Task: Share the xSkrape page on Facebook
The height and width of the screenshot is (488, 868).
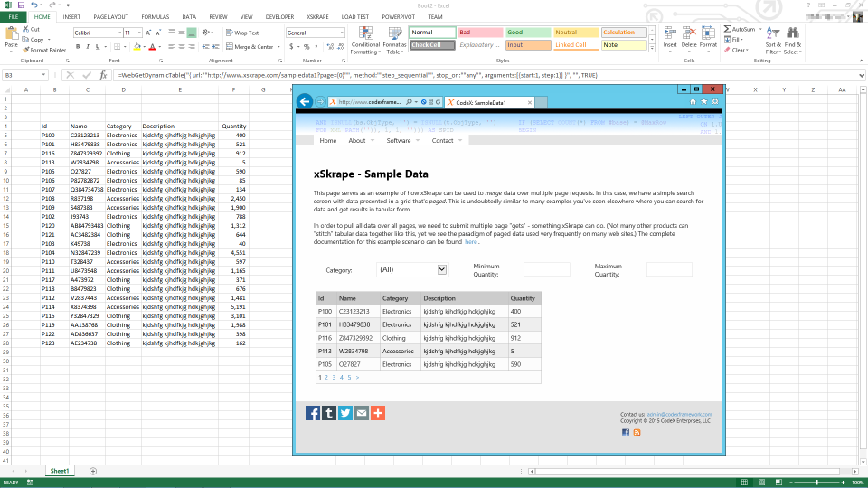Action: tap(312, 413)
